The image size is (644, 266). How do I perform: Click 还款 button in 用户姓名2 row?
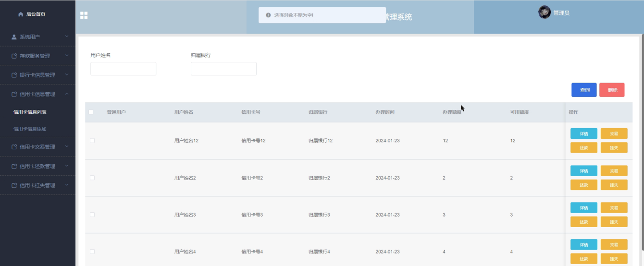[x=584, y=185]
